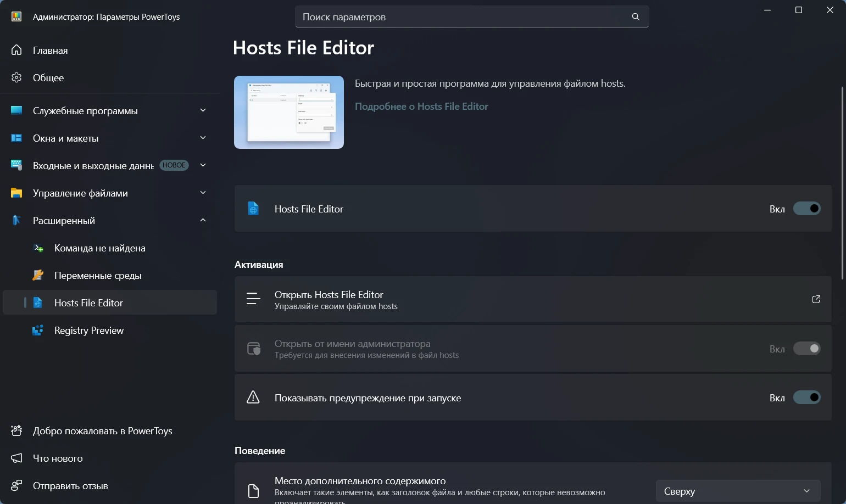Click the Send Feedback icon
Image resolution: width=846 pixels, height=504 pixels.
coord(16,485)
